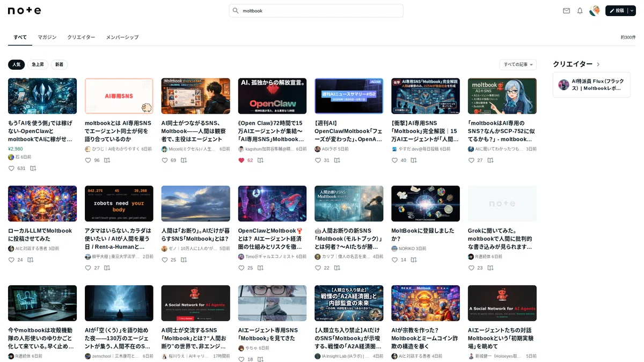This screenshot has height=362, width=644.
Task: Bookmark the ローカルLLMでMoltbook article
Action: [31, 260]
